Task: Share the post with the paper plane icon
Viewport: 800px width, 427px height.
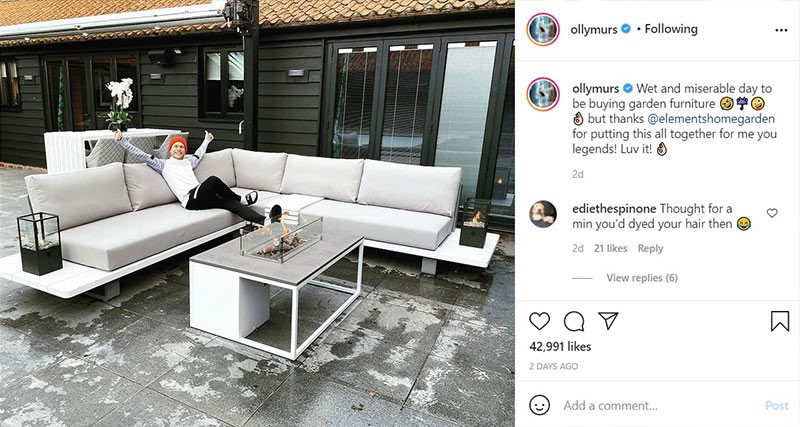Action: point(608,320)
